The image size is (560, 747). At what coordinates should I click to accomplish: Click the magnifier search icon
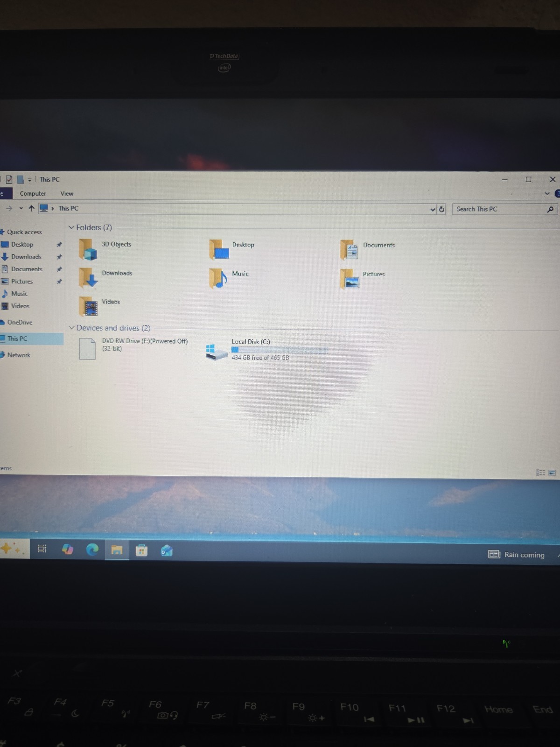pyautogui.click(x=550, y=210)
